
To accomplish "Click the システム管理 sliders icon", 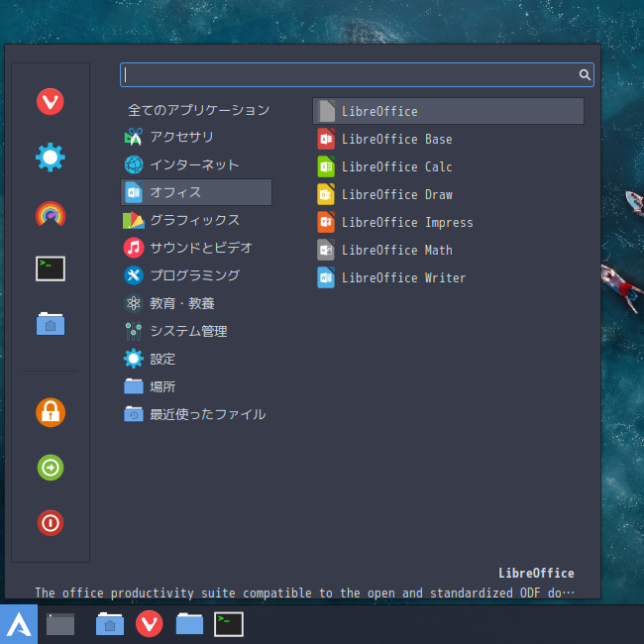I will (x=134, y=331).
